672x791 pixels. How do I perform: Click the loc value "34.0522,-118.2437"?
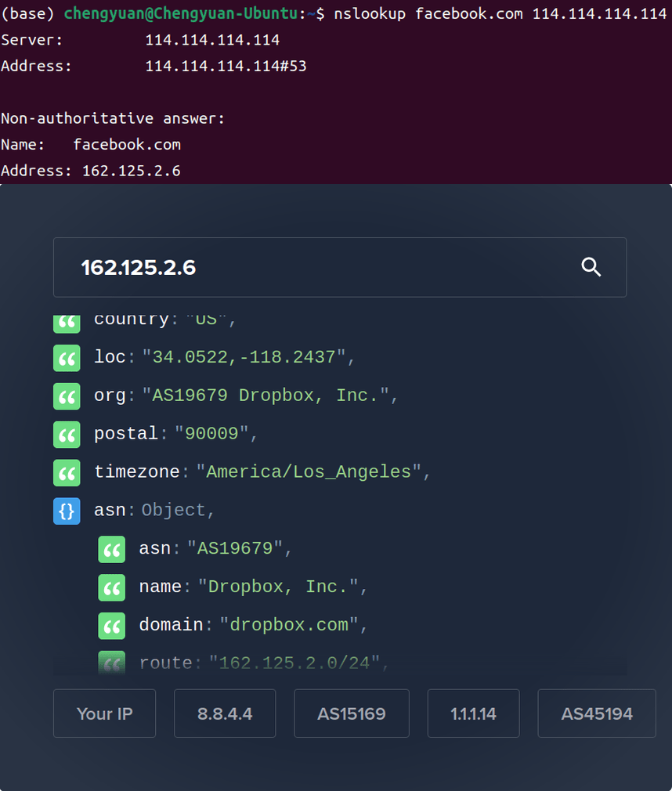tap(244, 357)
